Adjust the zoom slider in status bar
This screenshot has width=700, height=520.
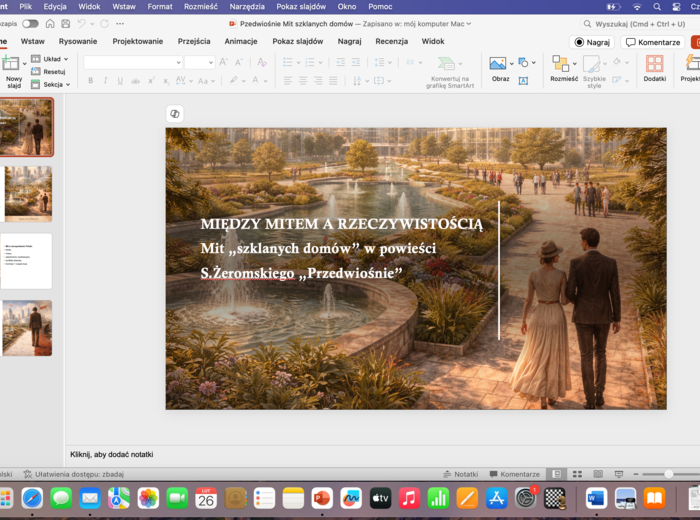point(668,474)
